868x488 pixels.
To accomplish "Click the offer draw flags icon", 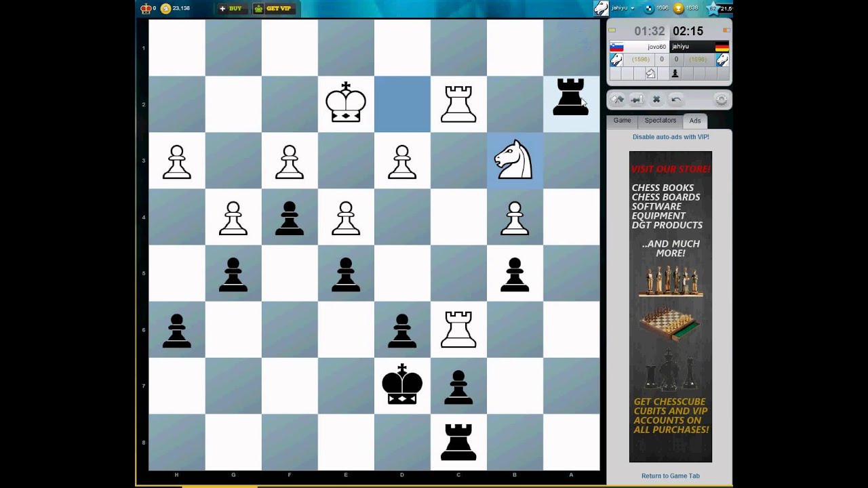I will tap(617, 100).
